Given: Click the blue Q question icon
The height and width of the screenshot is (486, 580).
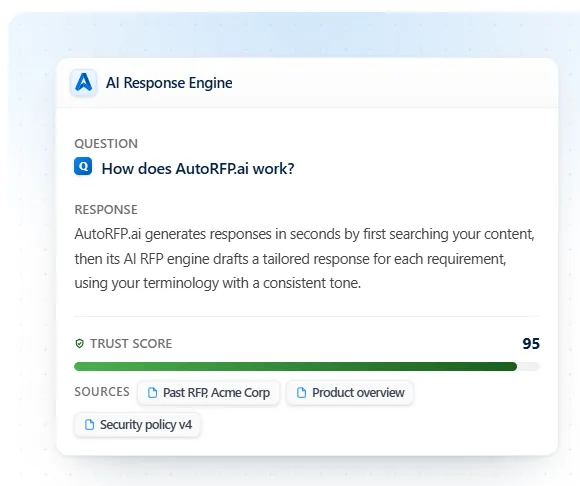Looking at the screenshot, I should click(x=83, y=166).
